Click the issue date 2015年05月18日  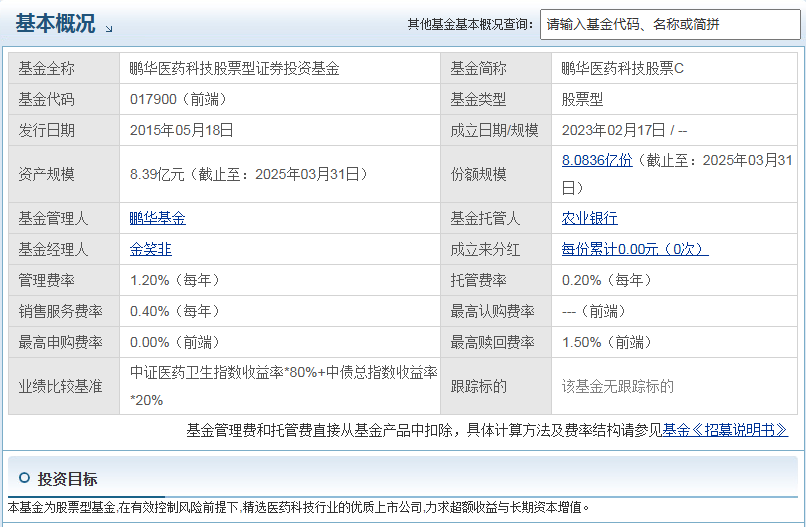[x=181, y=130]
